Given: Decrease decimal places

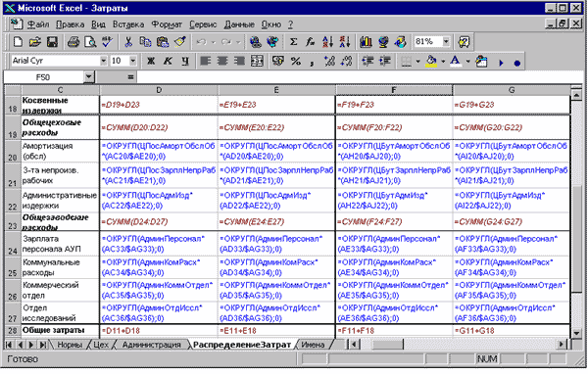Looking at the screenshot, I should pyautogui.click(x=347, y=61).
